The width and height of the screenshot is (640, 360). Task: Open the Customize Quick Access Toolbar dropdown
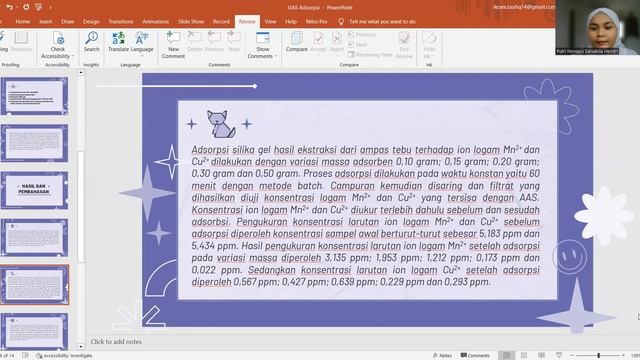(x=50, y=8)
